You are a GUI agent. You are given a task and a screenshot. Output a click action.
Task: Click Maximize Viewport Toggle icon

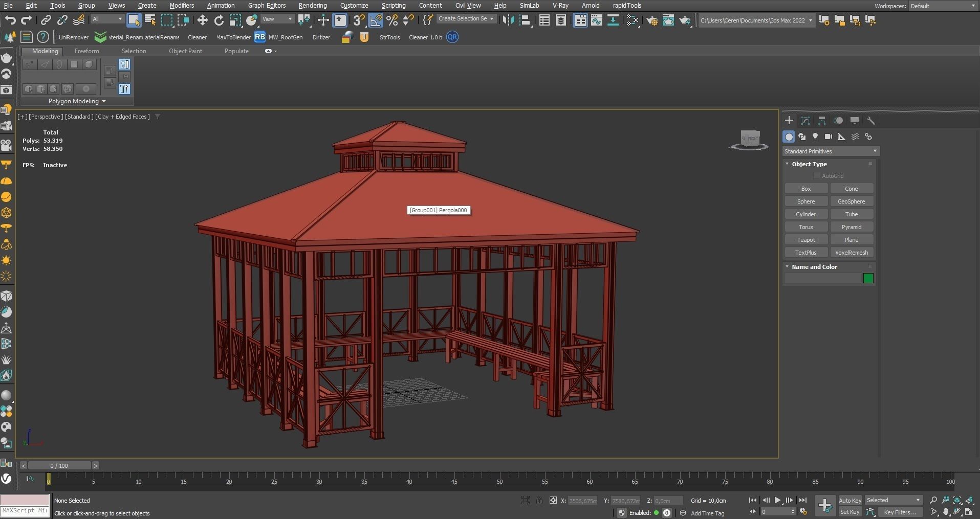pos(969,512)
